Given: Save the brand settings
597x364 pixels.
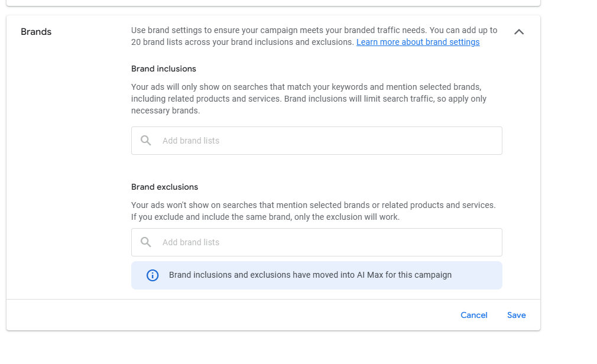Looking at the screenshot, I should point(516,315).
